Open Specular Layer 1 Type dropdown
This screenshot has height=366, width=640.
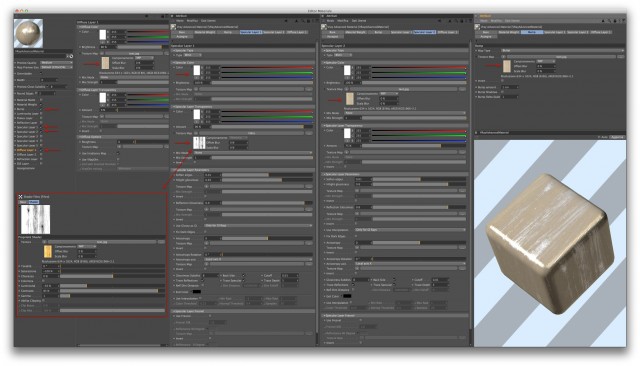192,55
